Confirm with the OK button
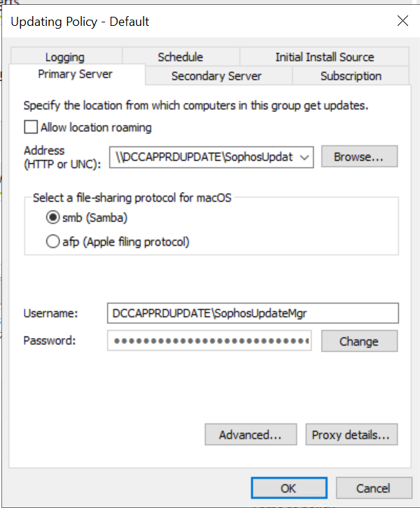The width and height of the screenshot is (420, 508). click(x=288, y=488)
